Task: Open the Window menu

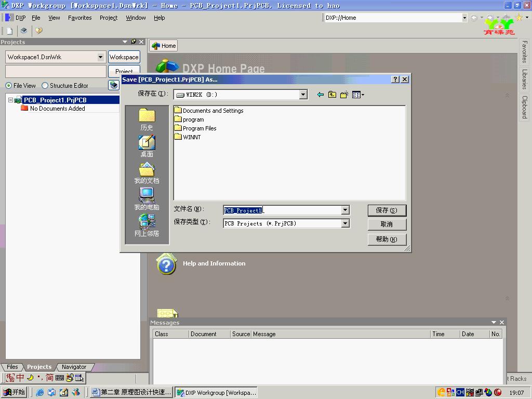Action: 136,18
